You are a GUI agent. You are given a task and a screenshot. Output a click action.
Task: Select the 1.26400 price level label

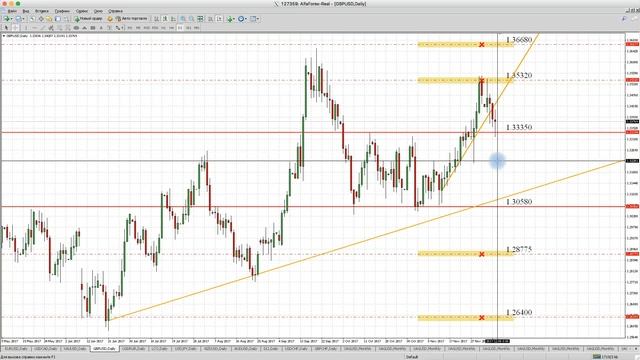[x=519, y=312]
